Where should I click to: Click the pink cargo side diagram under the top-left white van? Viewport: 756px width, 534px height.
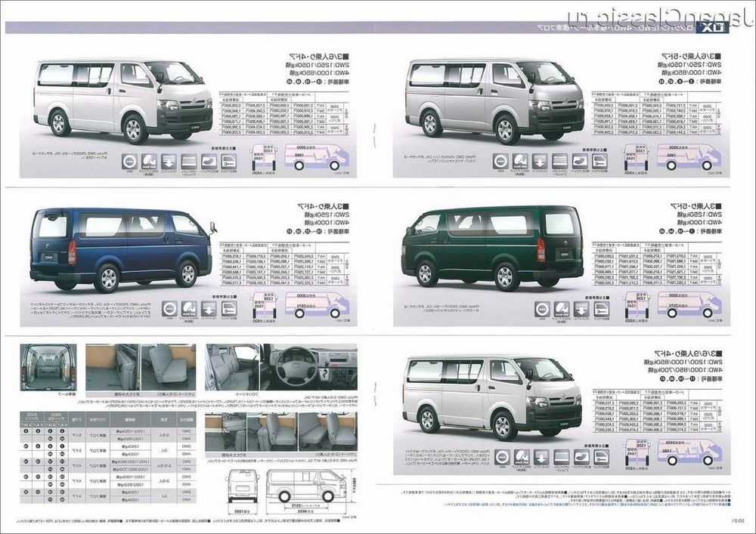click(317, 157)
